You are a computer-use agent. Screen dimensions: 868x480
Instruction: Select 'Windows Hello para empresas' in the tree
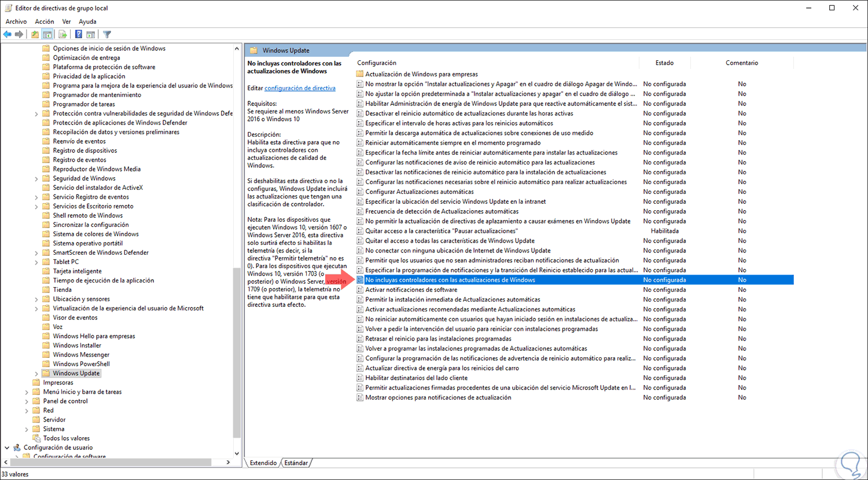click(x=94, y=336)
